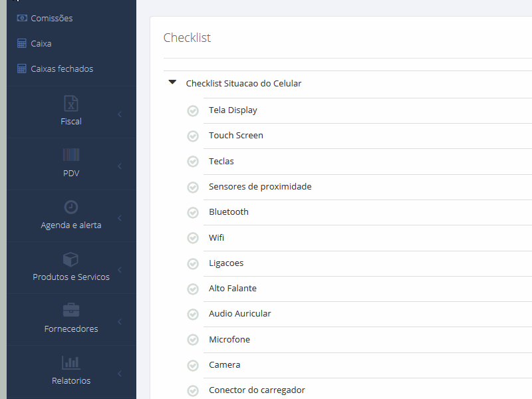
Task: Open the Fiscal document icon
Action: [70, 104]
